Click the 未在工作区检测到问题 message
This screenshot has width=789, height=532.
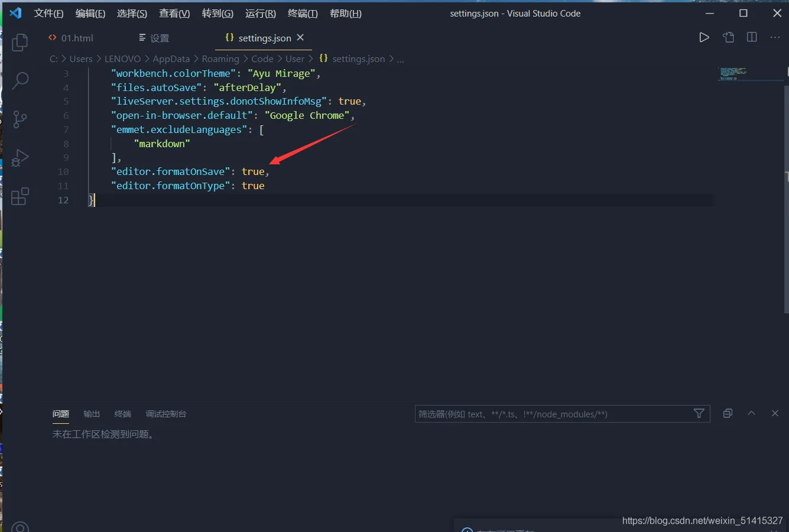(104, 434)
